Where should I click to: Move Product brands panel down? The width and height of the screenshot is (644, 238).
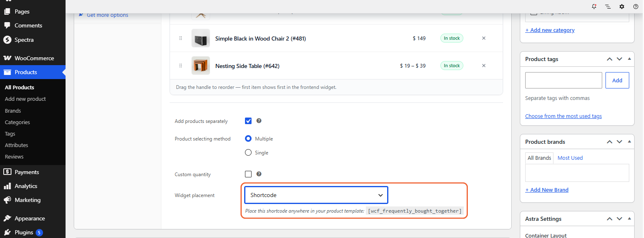coord(619,142)
